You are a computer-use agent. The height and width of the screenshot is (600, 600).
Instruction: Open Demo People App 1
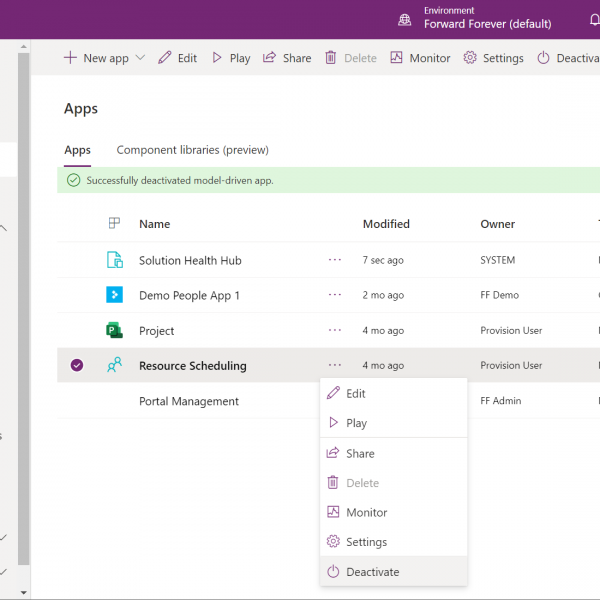pos(189,295)
